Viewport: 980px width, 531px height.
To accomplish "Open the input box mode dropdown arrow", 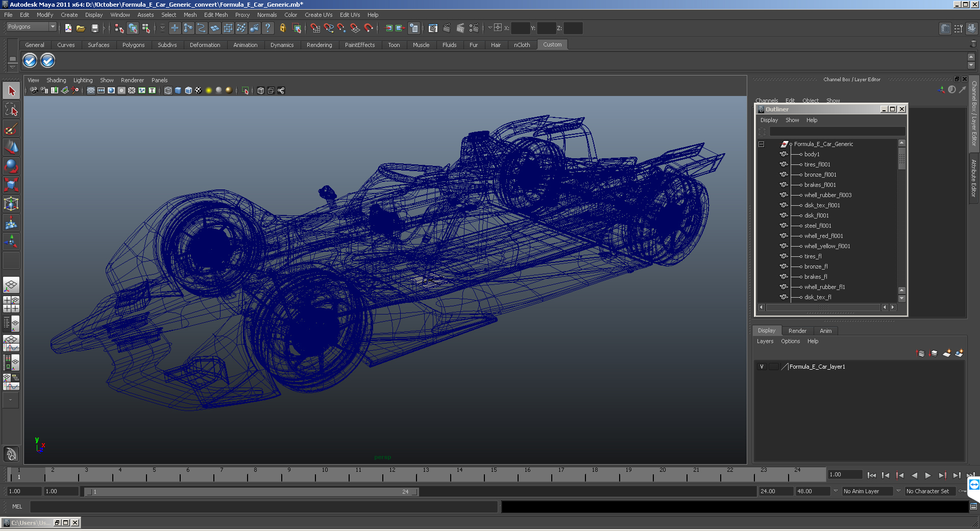I will (x=490, y=28).
